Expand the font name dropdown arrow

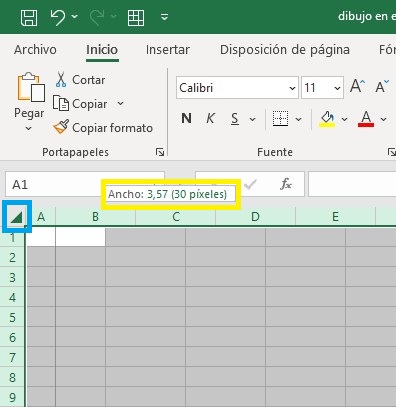(292, 88)
